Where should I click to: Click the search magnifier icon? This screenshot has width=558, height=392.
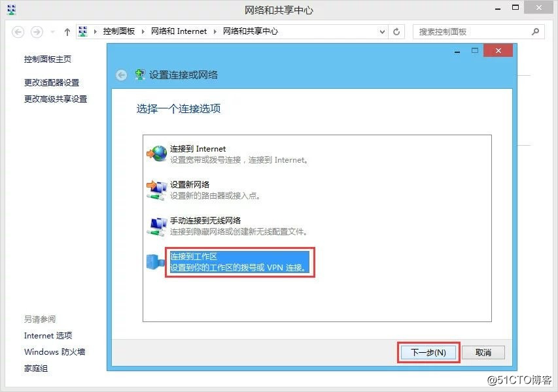[x=535, y=31]
